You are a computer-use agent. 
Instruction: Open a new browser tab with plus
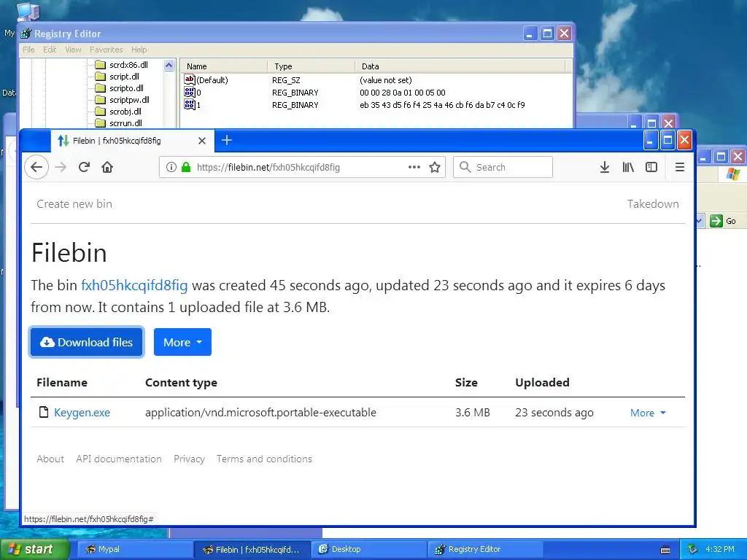coord(227,140)
